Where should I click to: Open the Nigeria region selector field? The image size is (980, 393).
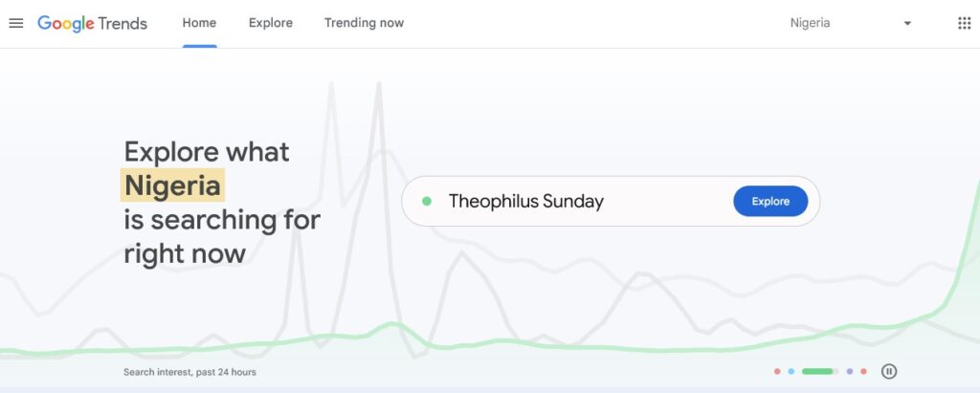850,23
